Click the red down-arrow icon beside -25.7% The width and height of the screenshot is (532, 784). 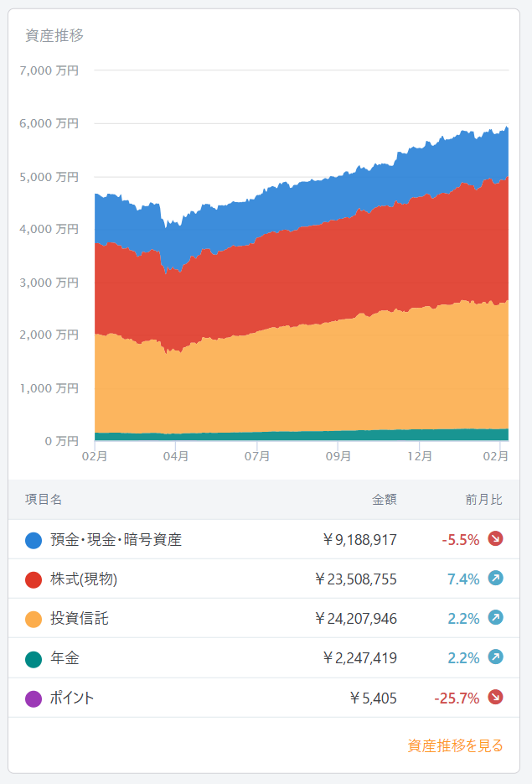click(495, 698)
